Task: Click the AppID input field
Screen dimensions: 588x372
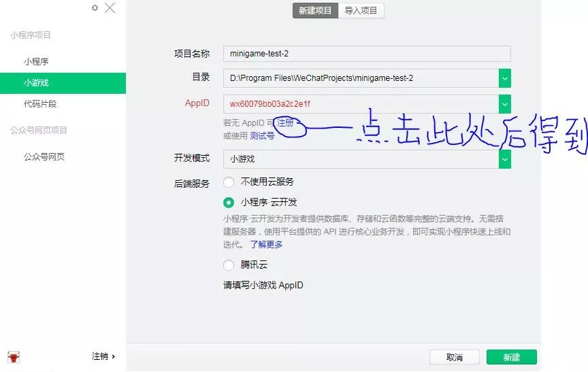Action: pos(361,104)
